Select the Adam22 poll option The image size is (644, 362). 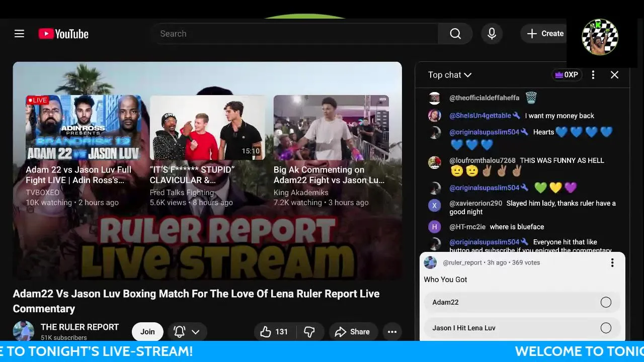522,302
